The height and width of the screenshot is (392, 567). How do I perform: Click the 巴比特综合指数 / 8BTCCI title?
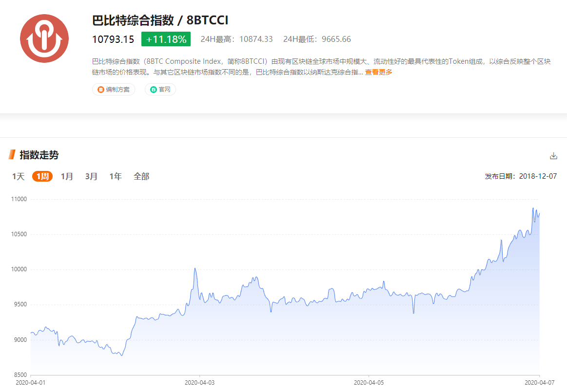[x=160, y=20]
